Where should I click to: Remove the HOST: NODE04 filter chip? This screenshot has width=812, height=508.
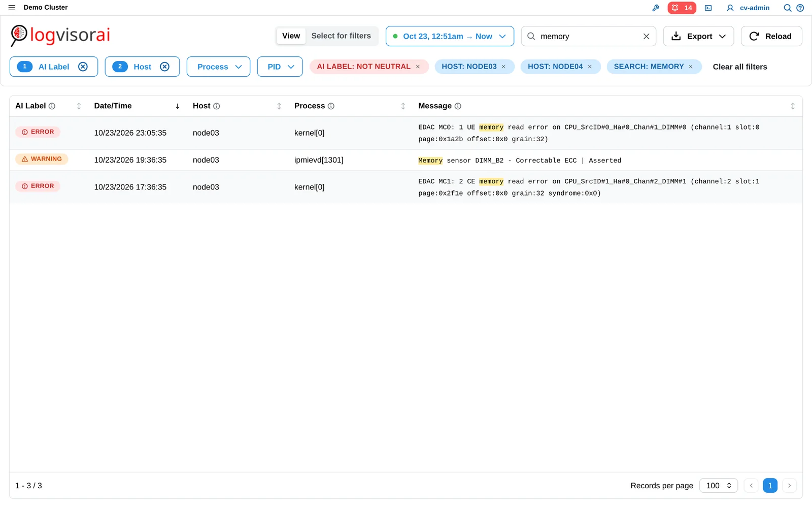590,67
